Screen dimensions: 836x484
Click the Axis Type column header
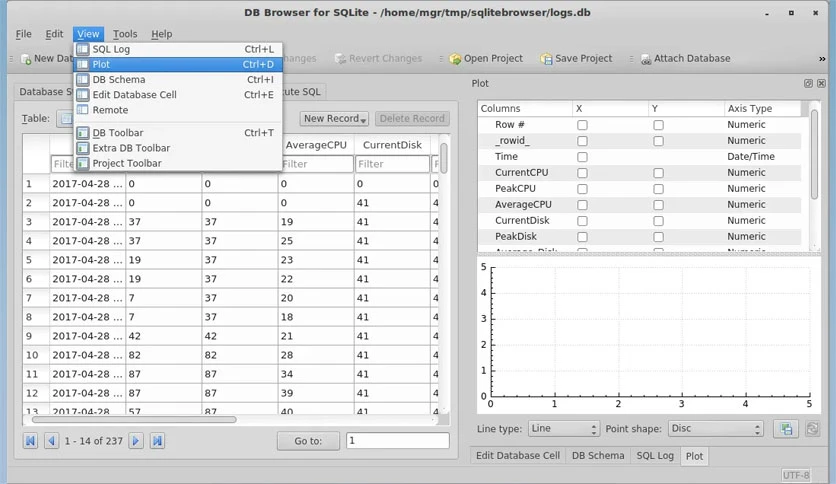762,109
